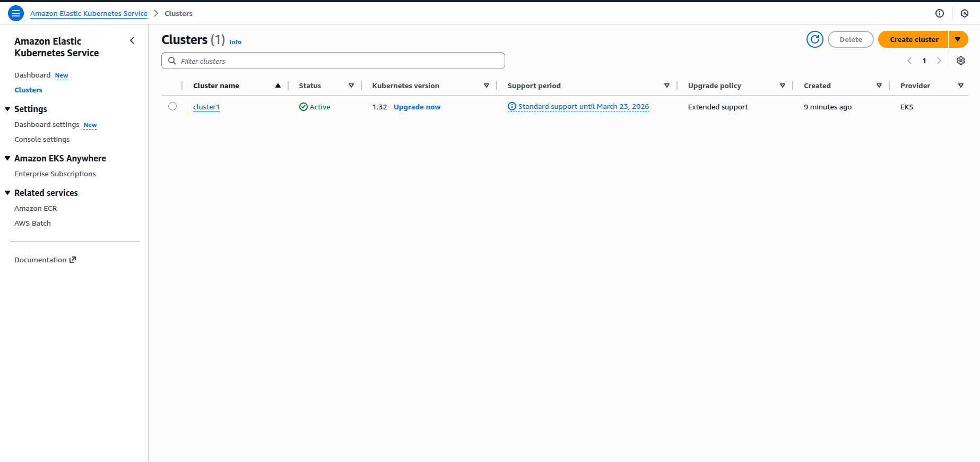Screen dimensions: 980x462
Task: Click the Amazon Elastic Kubernetes Service sidebar title
Action: (57, 47)
